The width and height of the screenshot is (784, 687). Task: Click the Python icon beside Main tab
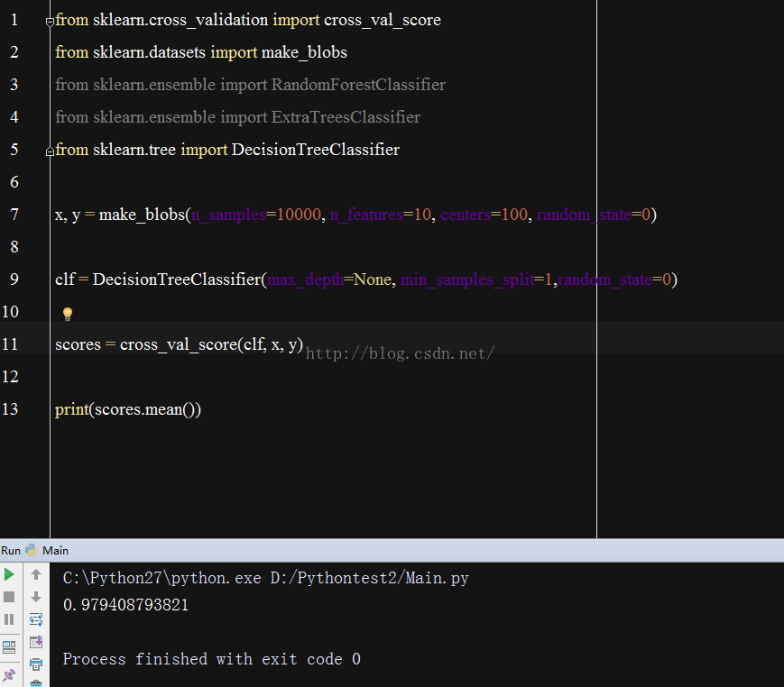[32, 550]
